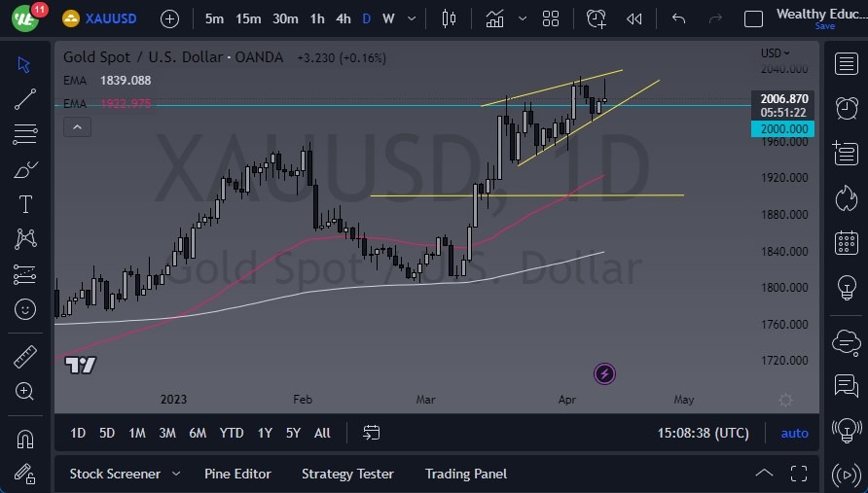The width and height of the screenshot is (868, 493).
Task: Open the streams broadcast panel
Action: pyautogui.click(x=846, y=475)
